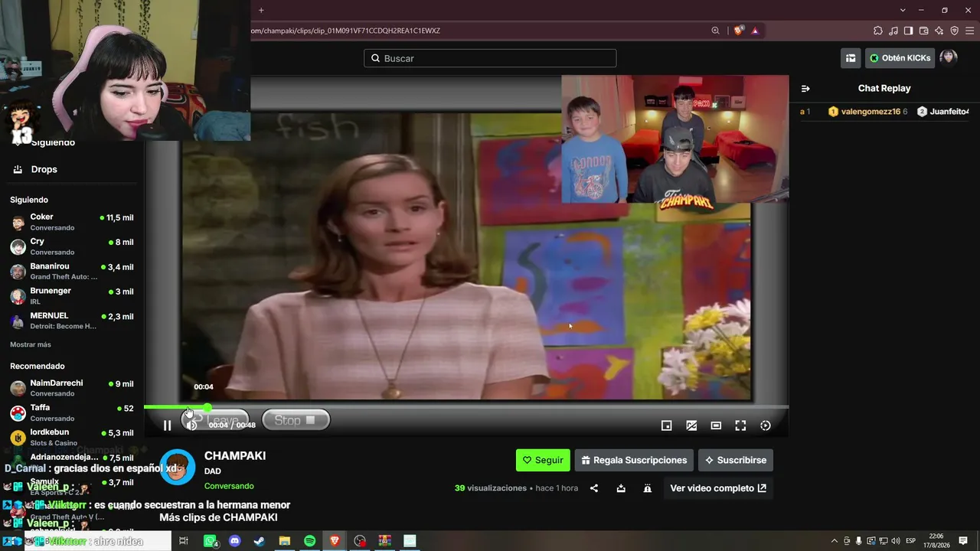The image size is (980, 551).
Task: Pause the clip with the pause button
Action: point(167,425)
